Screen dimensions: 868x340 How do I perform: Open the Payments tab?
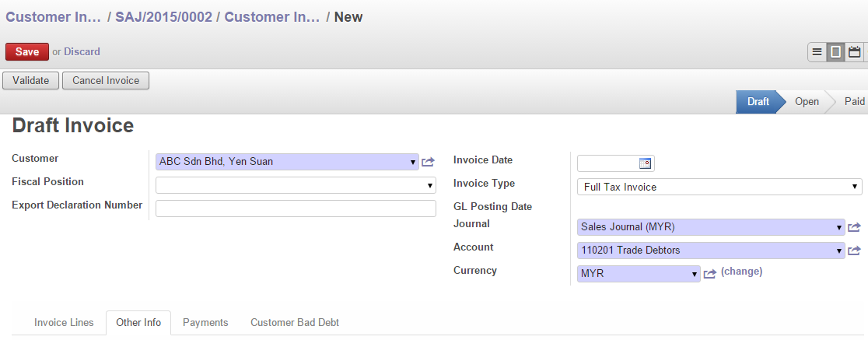[205, 323]
